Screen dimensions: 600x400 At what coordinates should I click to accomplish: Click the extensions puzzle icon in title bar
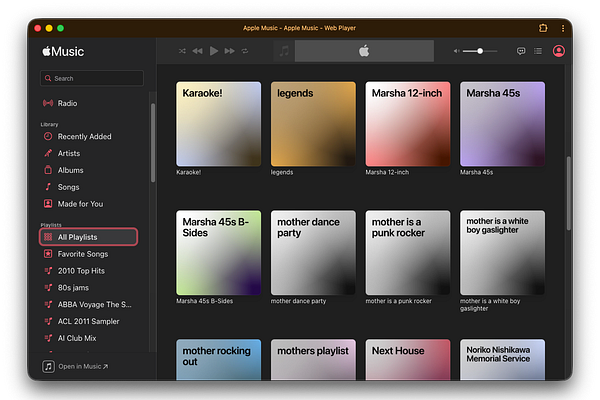point(543,28)
